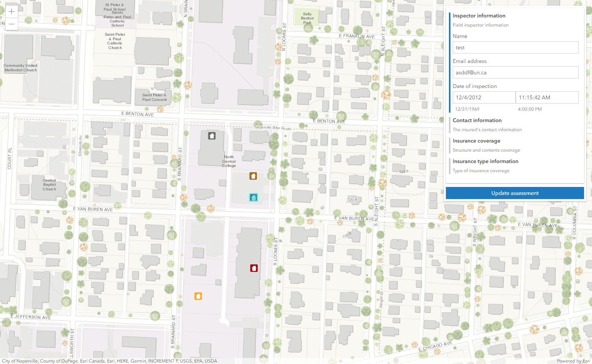This screenshot has height=364, width=592.
Task: Click the North Central College map label
Action: tap(229, 161)
